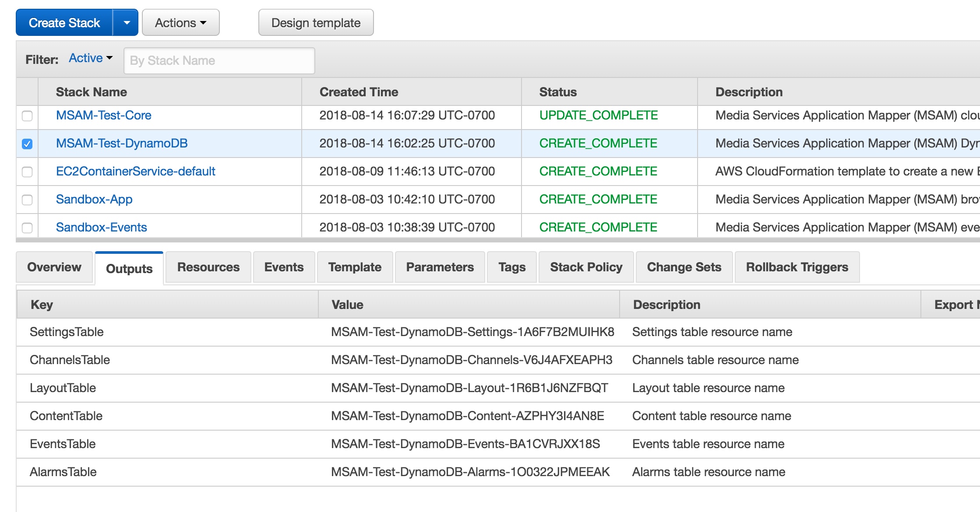980x512 pixels.
Task: Check the Sandbox-Events stack checkbox
Action: (27, 228)
